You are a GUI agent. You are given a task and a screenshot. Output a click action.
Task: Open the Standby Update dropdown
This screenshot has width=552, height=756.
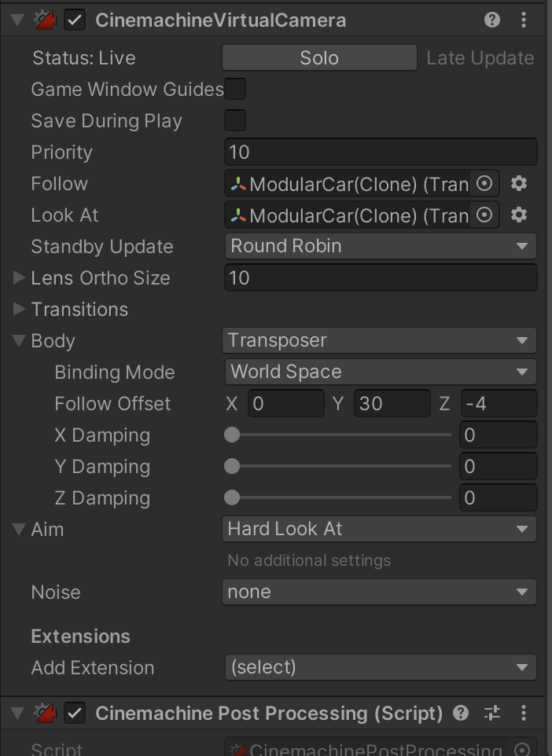pos(380,246)
